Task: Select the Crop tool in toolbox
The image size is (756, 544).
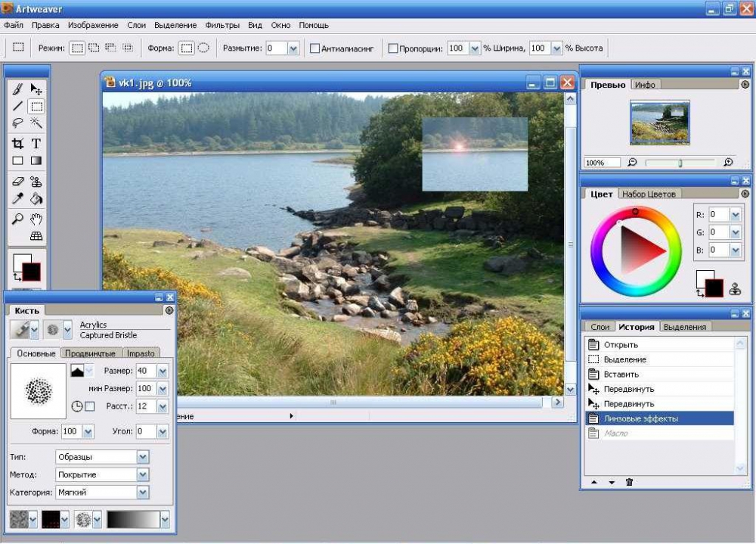Action: [x=17, y=143]
